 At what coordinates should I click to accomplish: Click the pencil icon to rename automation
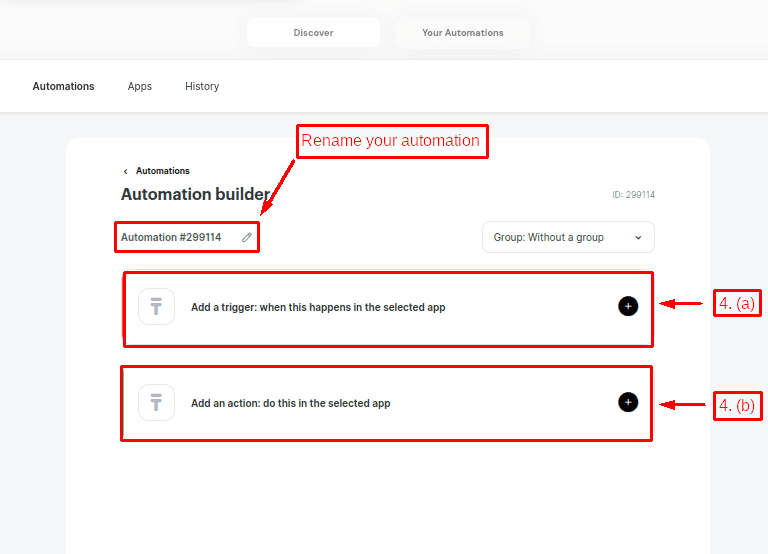pyautogui.click(x=247, y=237)
